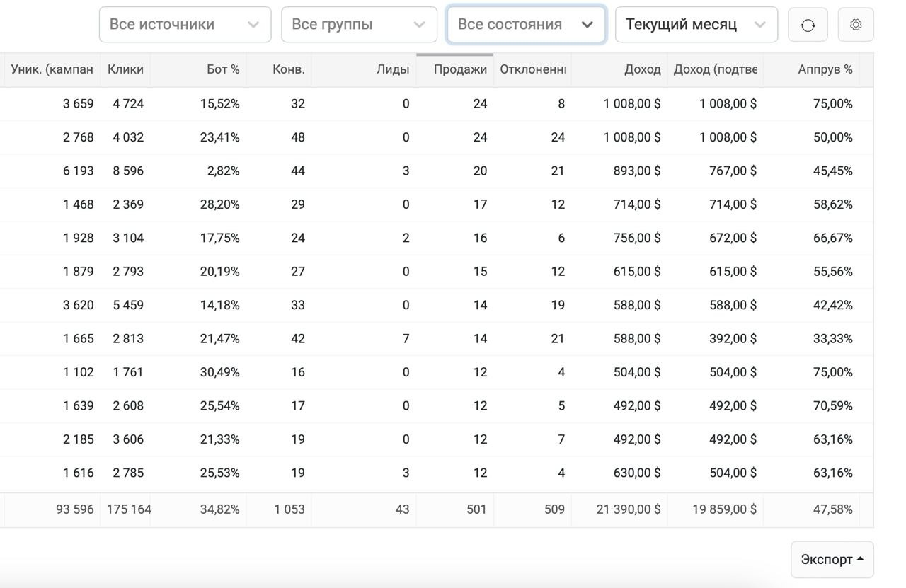This screenshot has height=588, width=906.
Task: Click the total confirmed revenue '19 859,00 $'
Action: [725, 509]
